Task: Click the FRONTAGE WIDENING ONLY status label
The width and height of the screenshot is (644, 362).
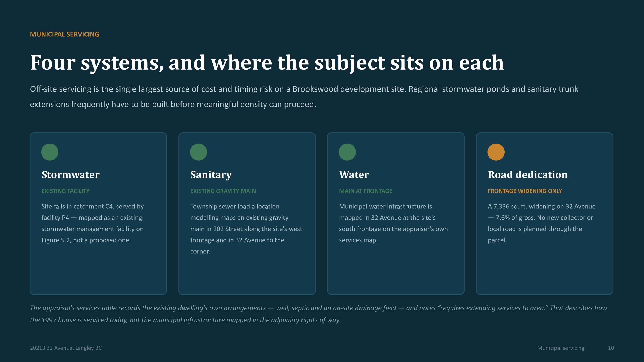Action: (x=525, y=191)
